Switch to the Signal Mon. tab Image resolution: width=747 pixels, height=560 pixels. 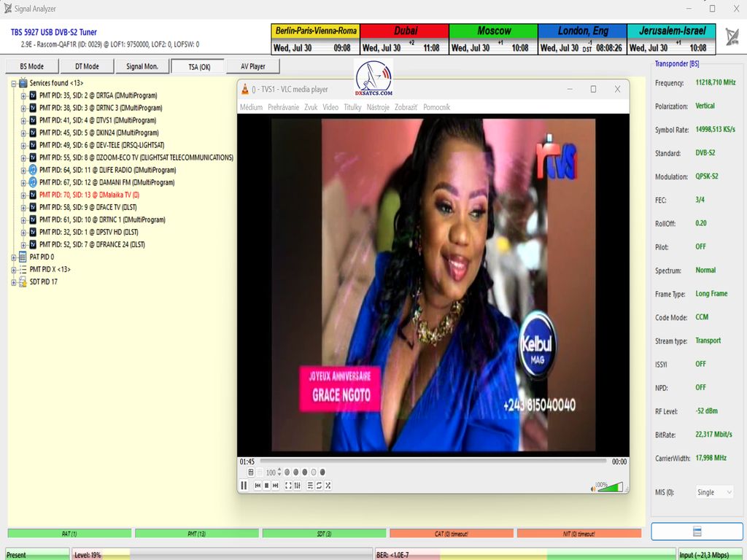142,66
